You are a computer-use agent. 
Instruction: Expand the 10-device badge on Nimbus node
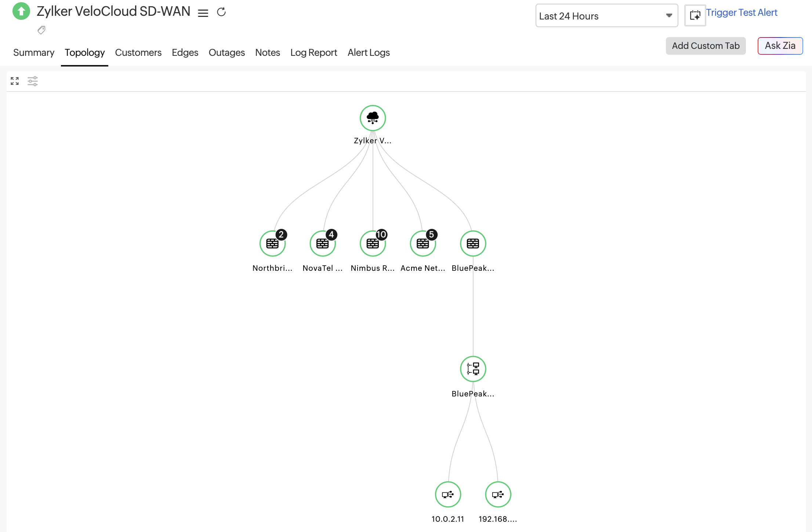click(381, 234)
